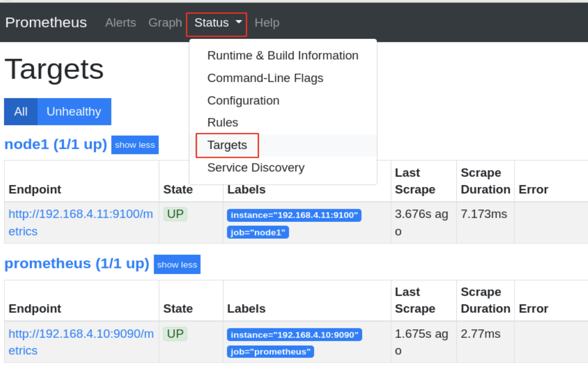
Task: Click the instance="192.168.4.10:9090" label badge
Action: 294,335
